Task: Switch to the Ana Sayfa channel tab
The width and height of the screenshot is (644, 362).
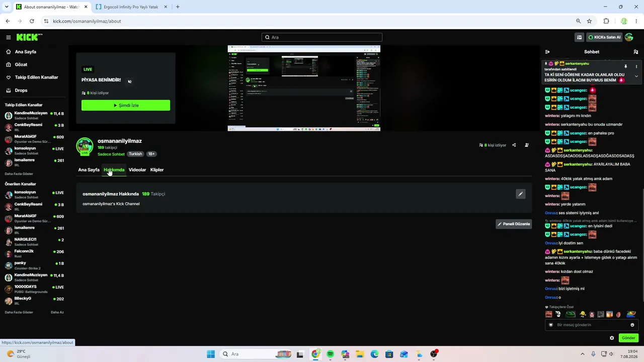Action: coord(89,170)
